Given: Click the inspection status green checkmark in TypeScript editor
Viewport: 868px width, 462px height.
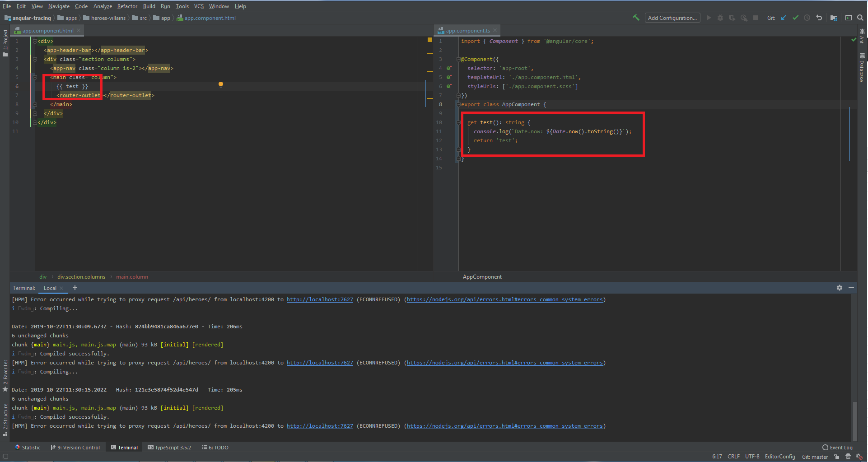Looking at the screenshot, I should pos(854,40).
